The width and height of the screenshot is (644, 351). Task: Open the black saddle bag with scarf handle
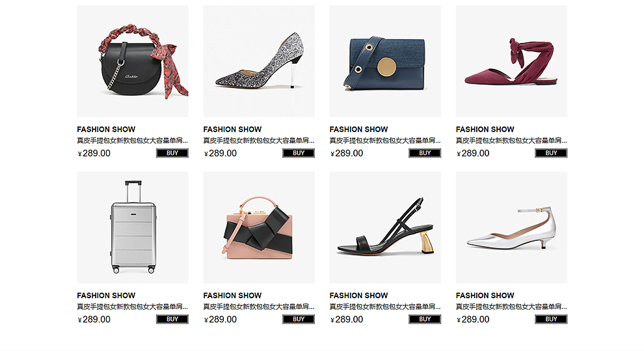[132, 61]
